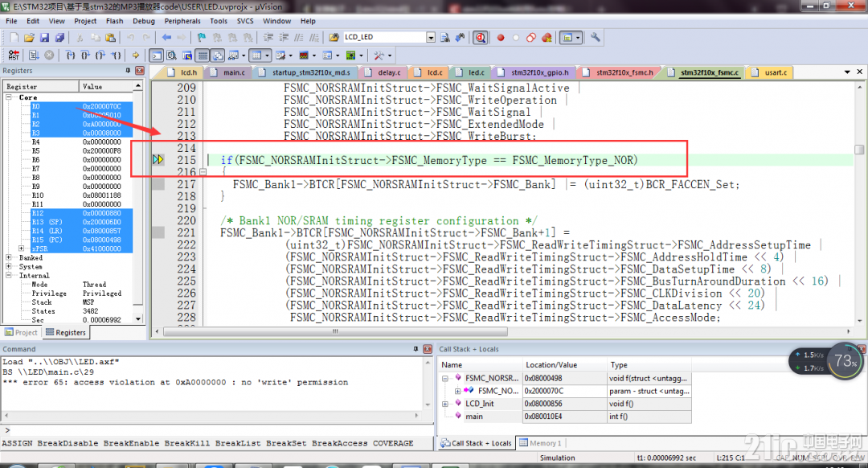Open the Watch windows dropdown

pos(244,55)
